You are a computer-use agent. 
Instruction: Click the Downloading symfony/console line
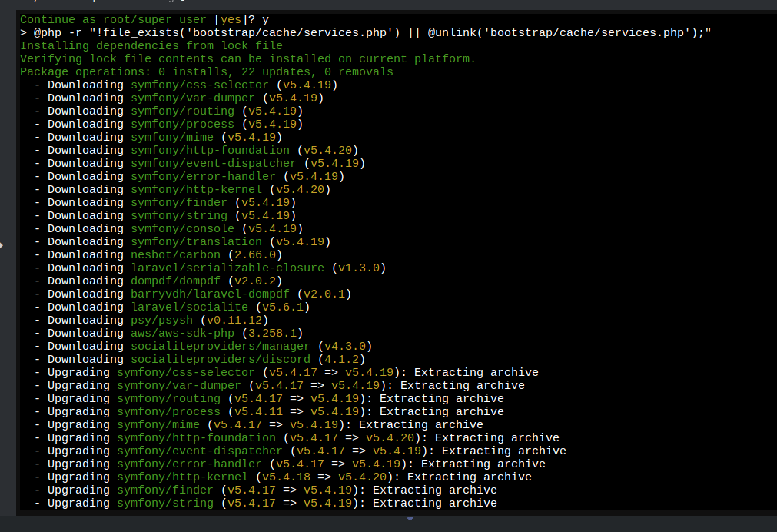[x=168, y=228]
